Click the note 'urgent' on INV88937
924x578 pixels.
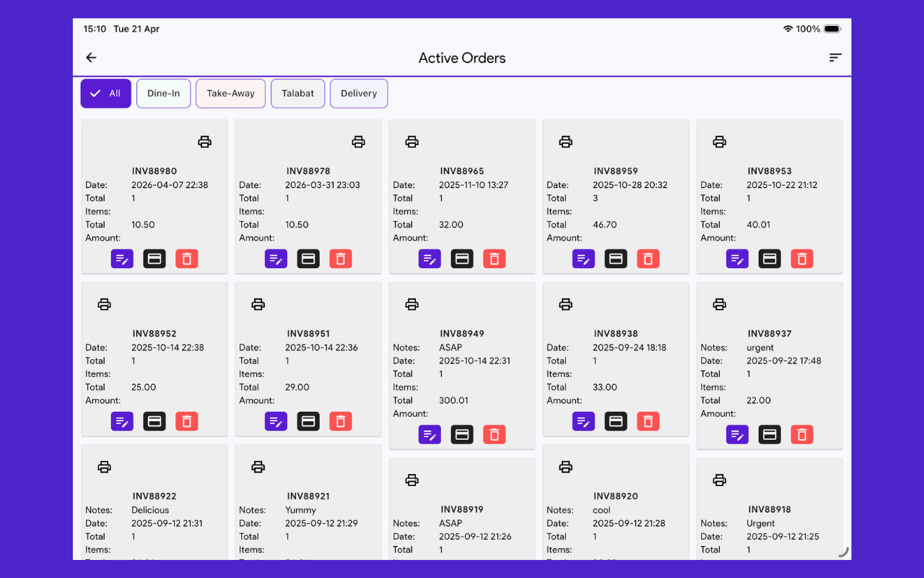760,348
